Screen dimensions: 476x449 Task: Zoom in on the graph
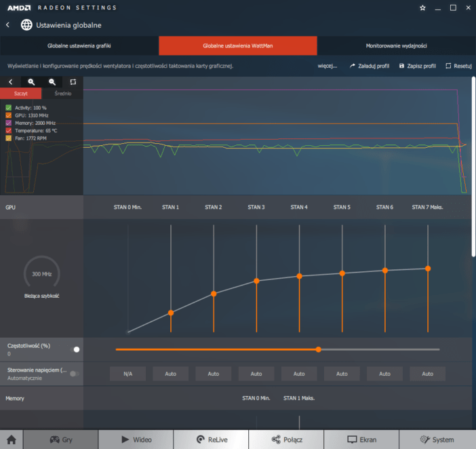point(31,81)
